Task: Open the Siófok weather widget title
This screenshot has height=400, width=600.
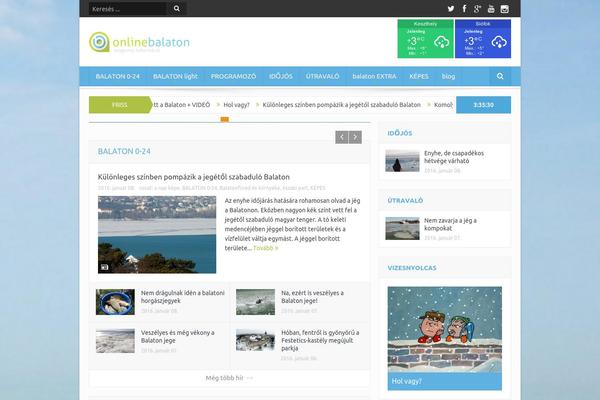Action: point(483,24)
